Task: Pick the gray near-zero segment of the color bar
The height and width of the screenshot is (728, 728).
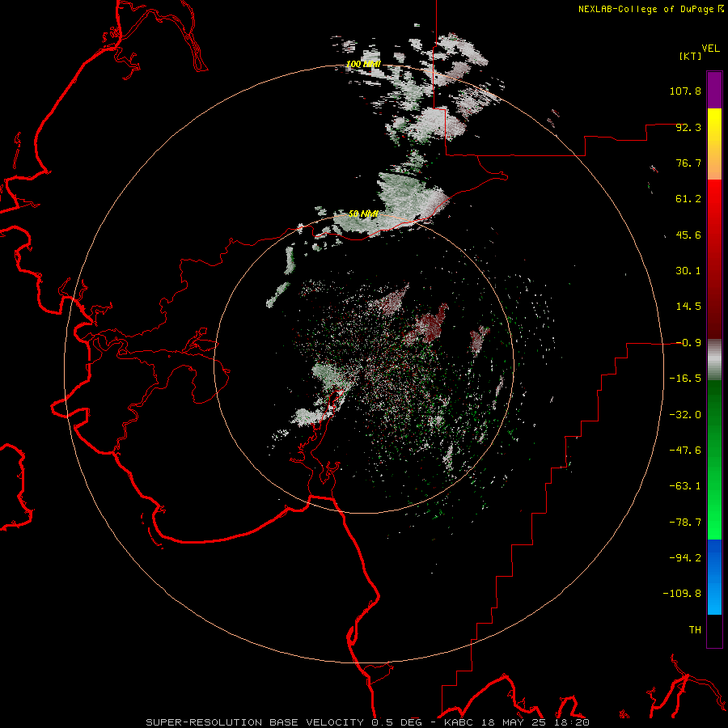Action: (x=714, y=360)
